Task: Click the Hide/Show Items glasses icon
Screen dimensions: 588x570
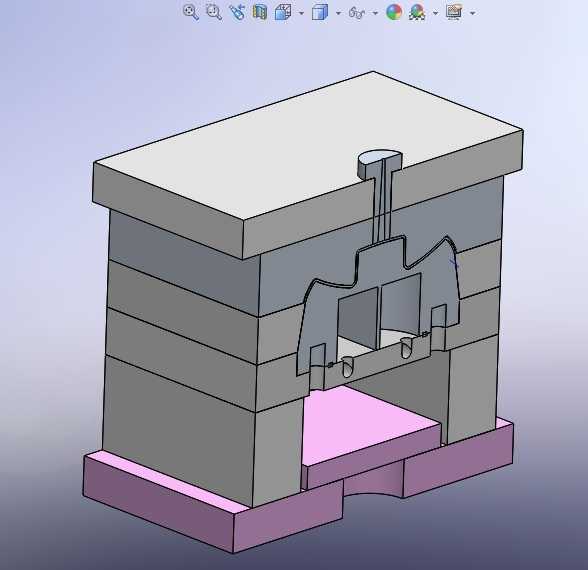Action: [357, 13]
